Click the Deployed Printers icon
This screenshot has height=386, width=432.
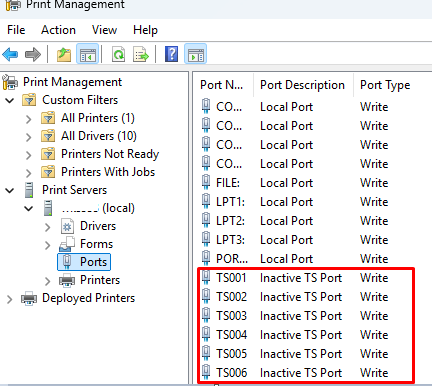point(29,298)
